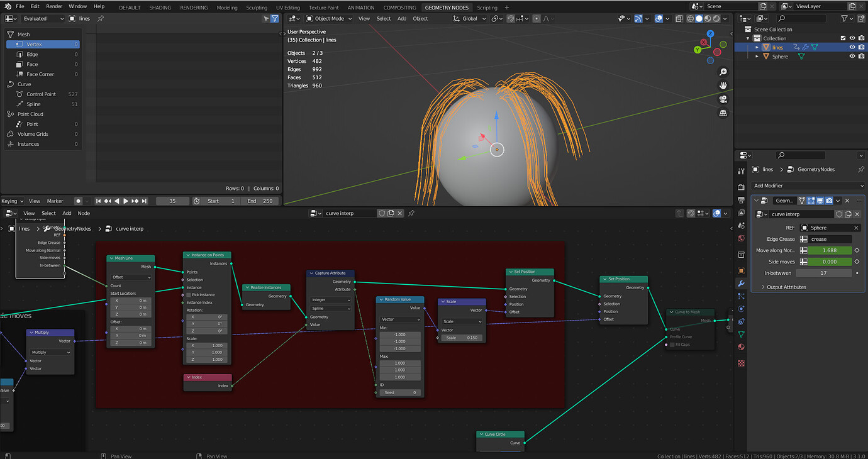Image resolution: width=868 pixels, height=459 pixels.
Task: Hide the lines object in viewport (eye)
Action: point(852,47)
